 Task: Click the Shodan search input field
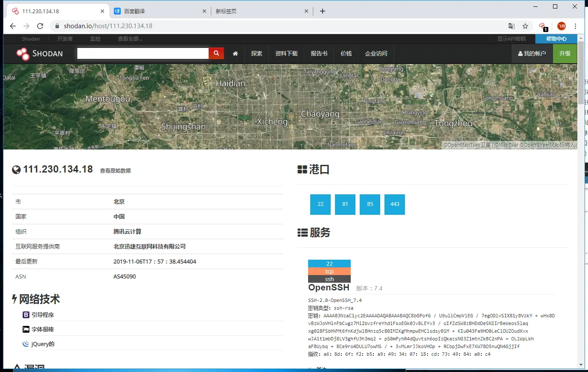(143, 53)
